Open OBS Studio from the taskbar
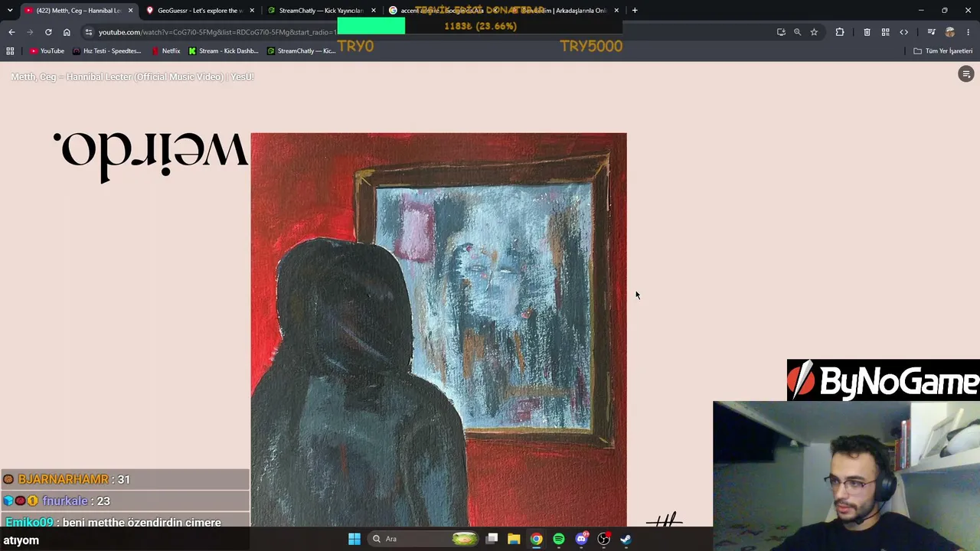Viewport: 980px width, 551px height. pyautogui.click(x=603, y=539)
